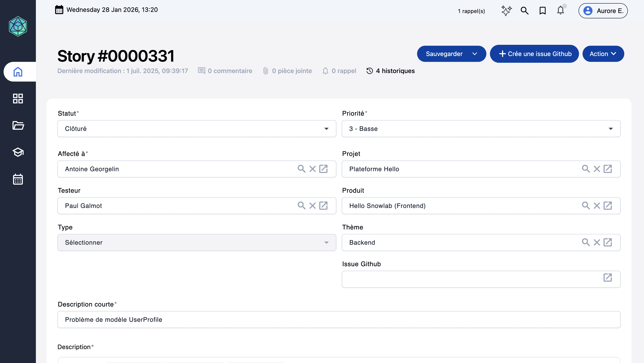The width and height of the screenshot is (644, 363).
Task: Click into Description courte input field
Action: tap(339, 319)
